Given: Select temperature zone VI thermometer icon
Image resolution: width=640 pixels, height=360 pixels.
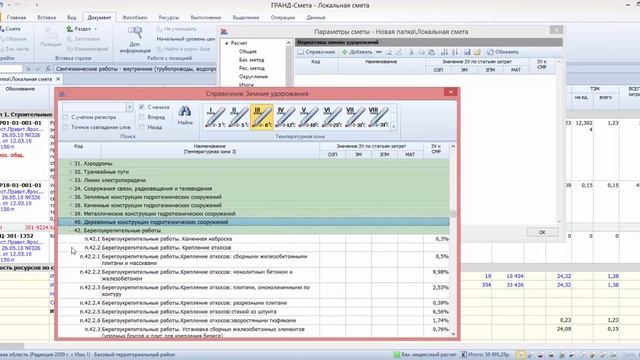Looking at the screenshot, I should [331, 117].
